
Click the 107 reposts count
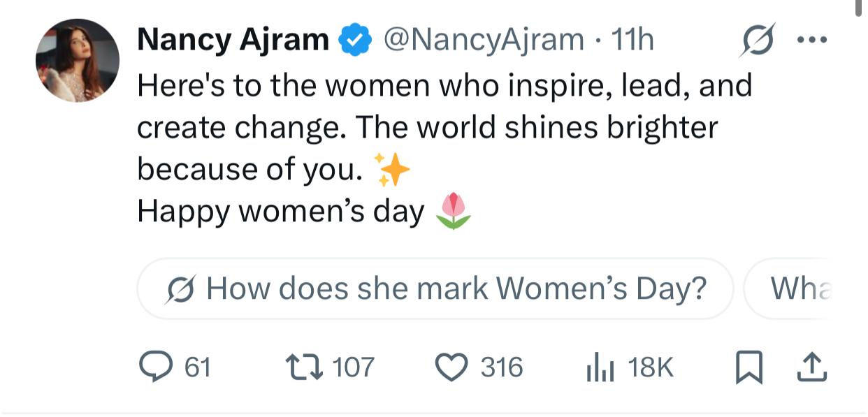pos(353,367)
